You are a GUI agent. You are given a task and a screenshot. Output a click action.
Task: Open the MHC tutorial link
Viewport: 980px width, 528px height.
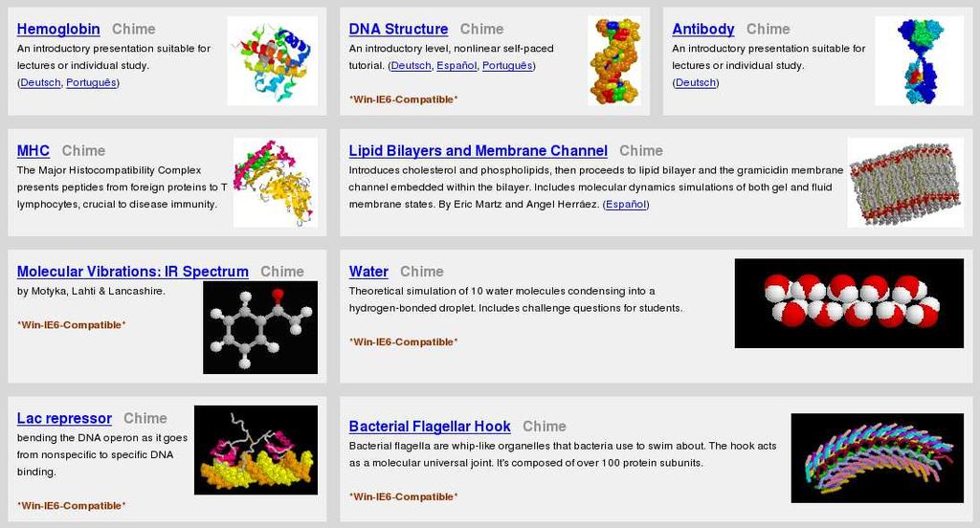coord(33,150)
